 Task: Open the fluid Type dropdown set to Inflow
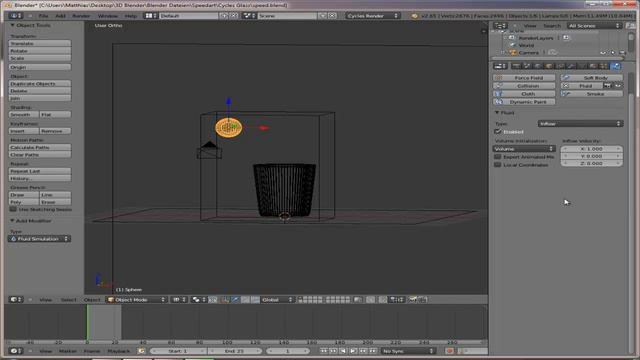580,123
